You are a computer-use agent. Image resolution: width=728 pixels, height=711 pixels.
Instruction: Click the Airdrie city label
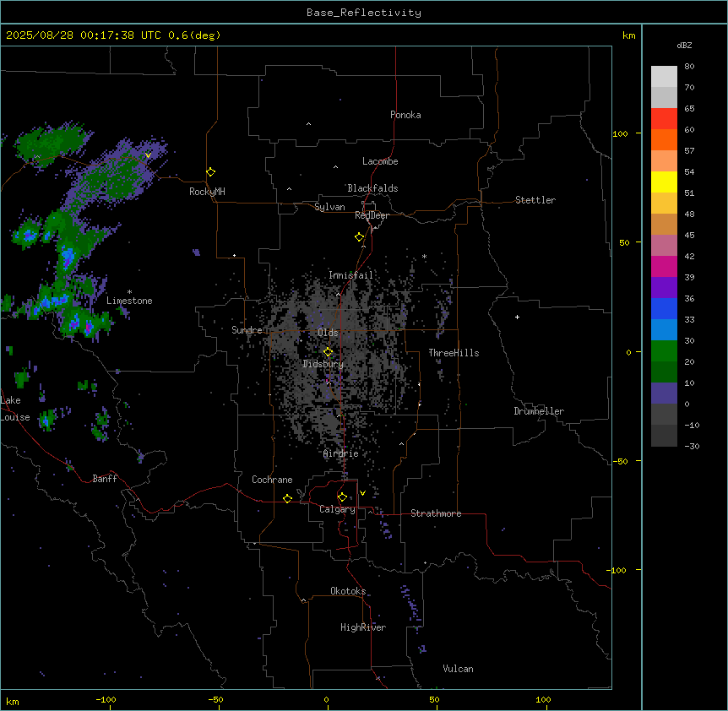(341, 453)
